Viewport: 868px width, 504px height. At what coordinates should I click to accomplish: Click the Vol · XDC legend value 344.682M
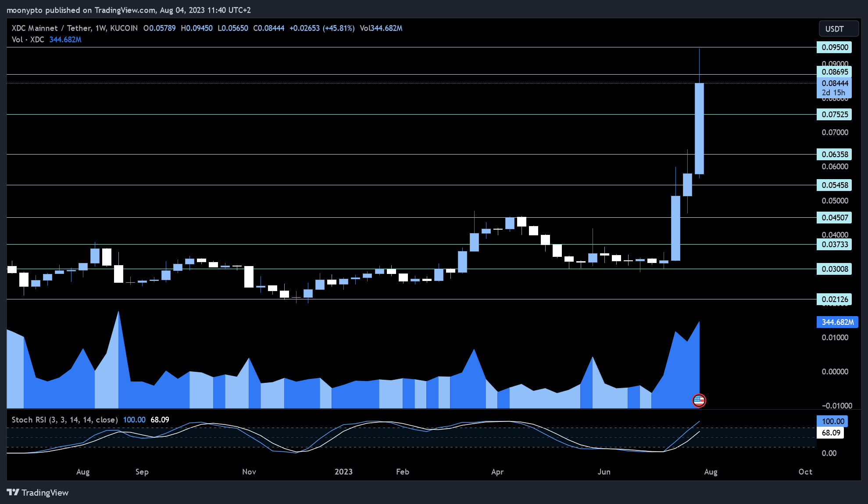(x=65, y=40)
